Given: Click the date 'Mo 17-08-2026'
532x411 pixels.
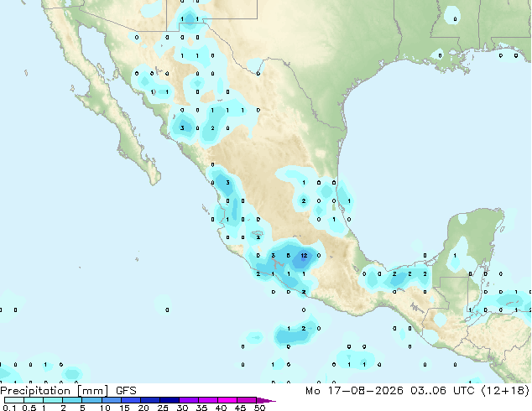Looking at the screenshot, I should tap(354, 391).
